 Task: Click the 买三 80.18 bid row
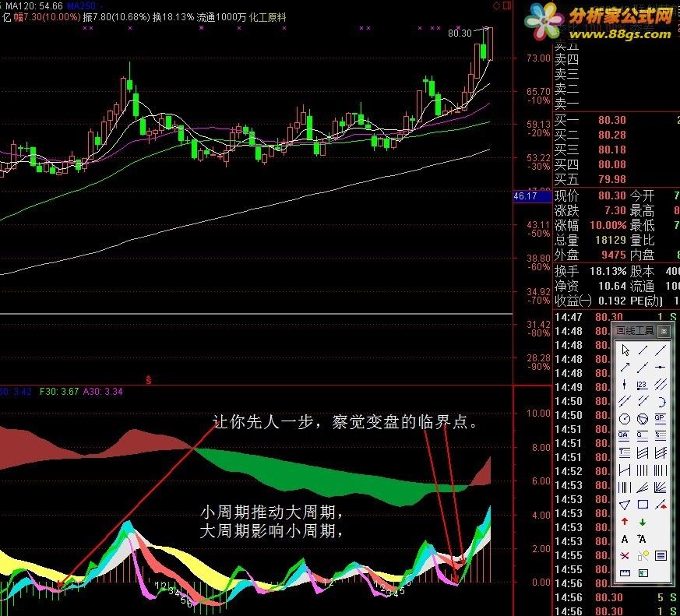[x=617, y=150]
